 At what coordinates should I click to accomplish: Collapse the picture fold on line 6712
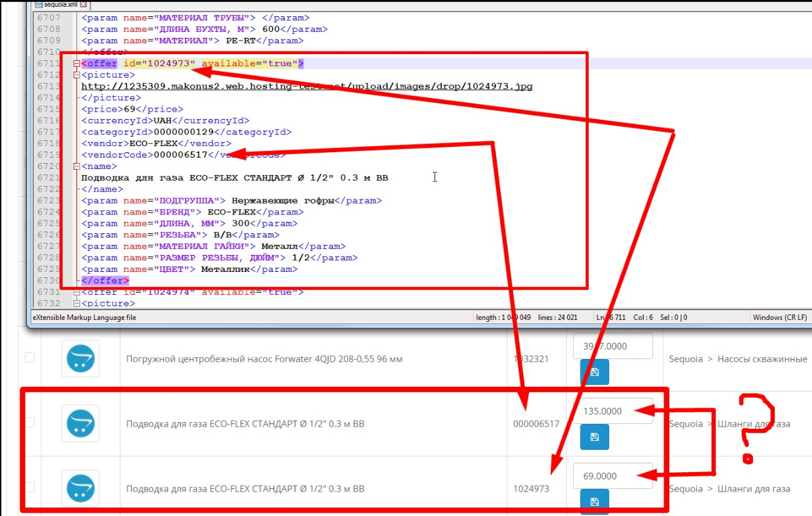coord(76,75)
